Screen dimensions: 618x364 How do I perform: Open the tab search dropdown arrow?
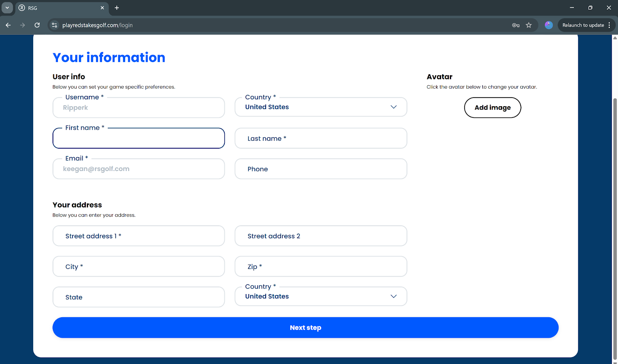tap(7, 8)
